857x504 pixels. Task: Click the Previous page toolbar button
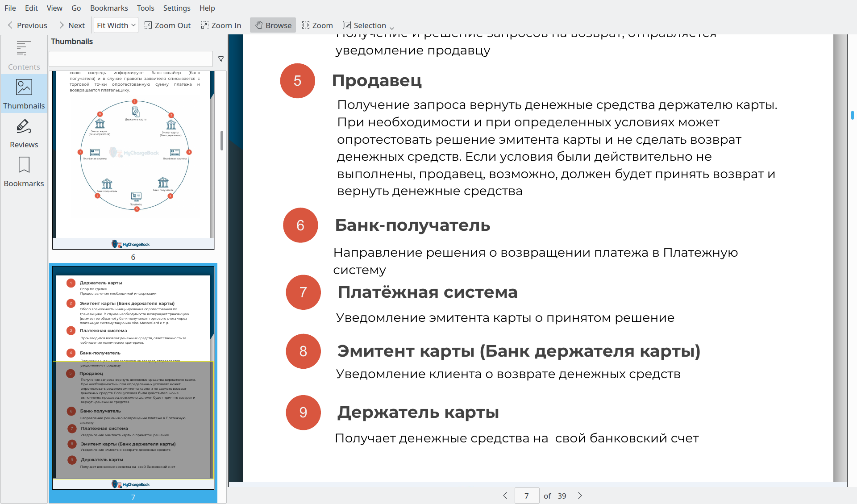(27, 25)
